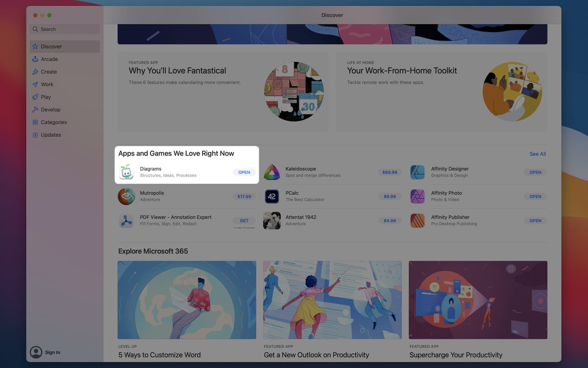This screenshot has height=368, width=588.
Task: Click the Why You'll Love Fantastical headline
Action: (x=177, y=71)
